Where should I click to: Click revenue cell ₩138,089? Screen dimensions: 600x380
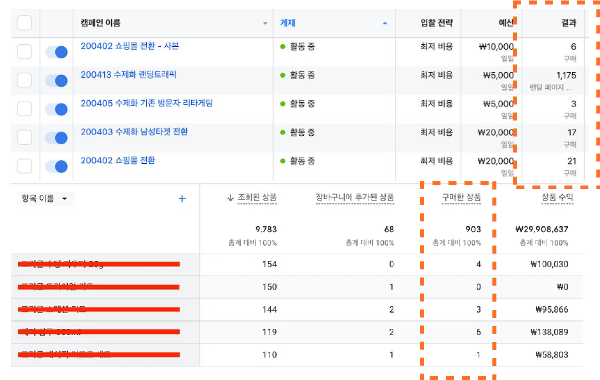click(549, 332)
